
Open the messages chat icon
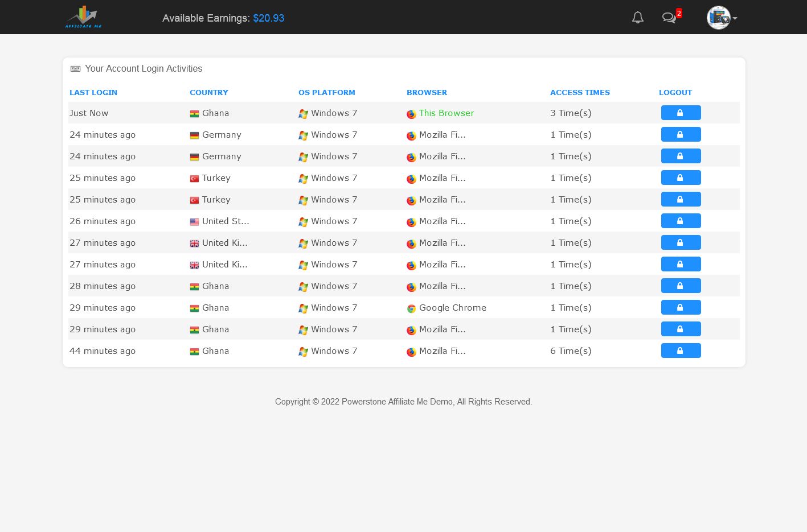point(669,18)
